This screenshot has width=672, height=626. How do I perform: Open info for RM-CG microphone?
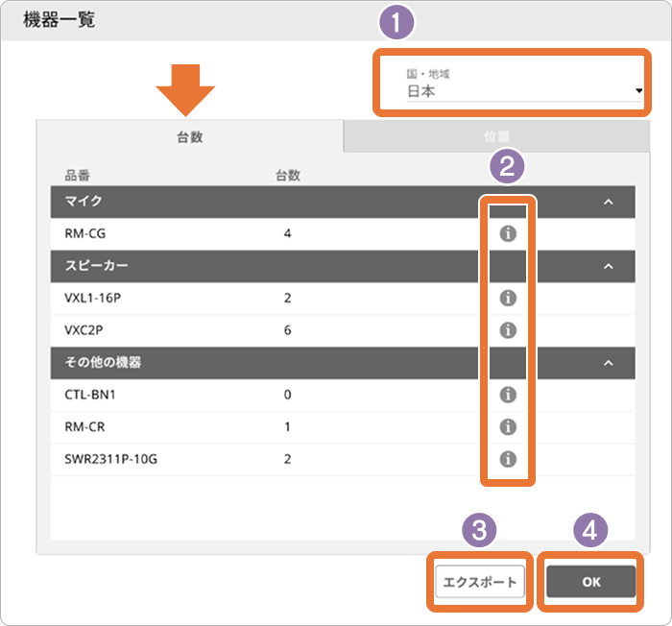[x=508, y=233]
